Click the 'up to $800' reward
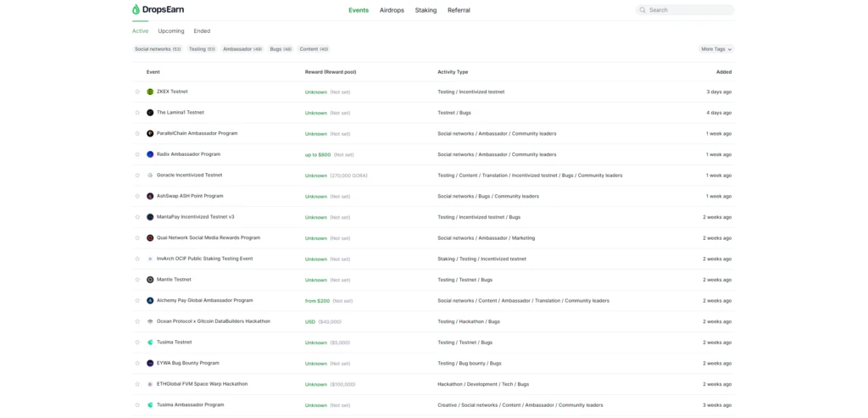This screenshot has height=418, width=868. [318, 154]
